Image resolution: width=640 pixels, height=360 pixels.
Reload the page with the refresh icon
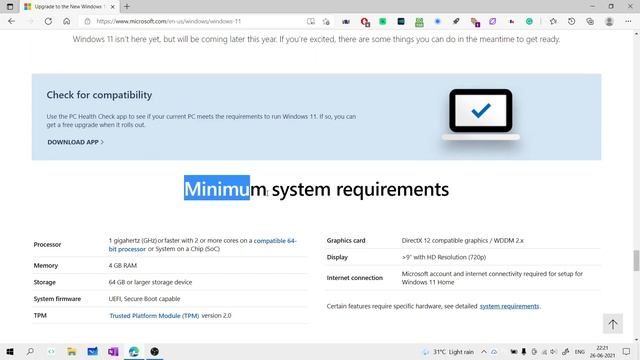point(48,21)
